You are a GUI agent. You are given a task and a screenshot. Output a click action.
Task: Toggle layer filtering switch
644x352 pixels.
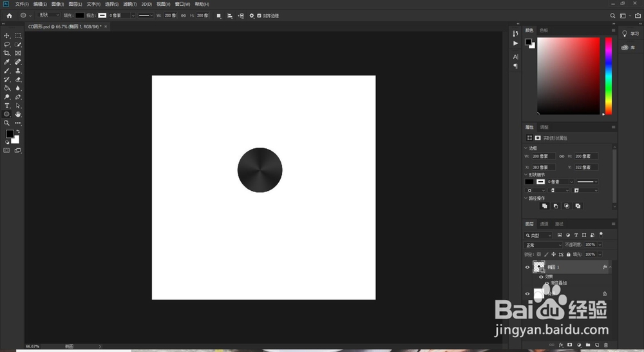[x=601, y=235]
